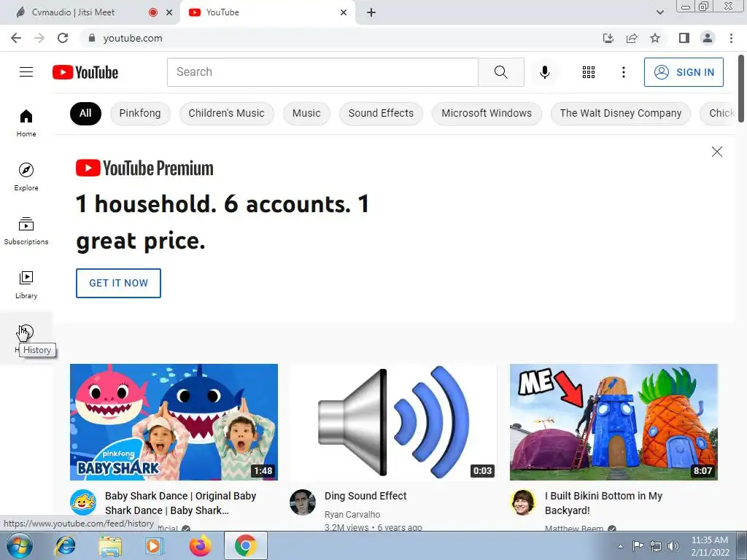
Task: Click the Chrome taskbar button
Action: [245, 545]
